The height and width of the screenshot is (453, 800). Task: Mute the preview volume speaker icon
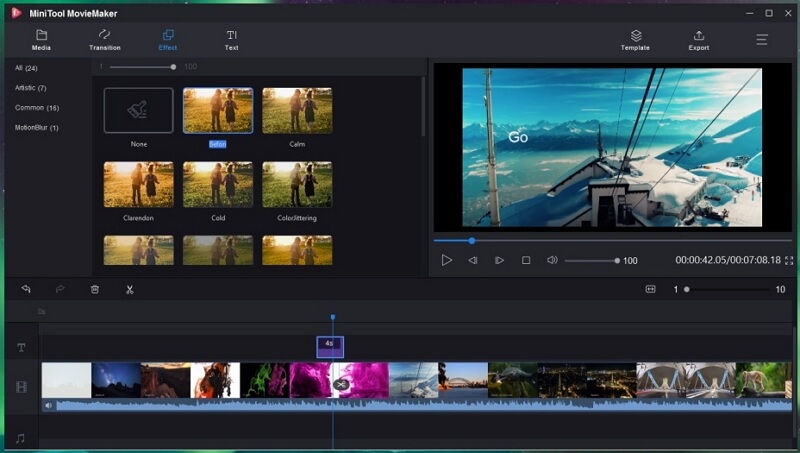[x=552, y=260]
